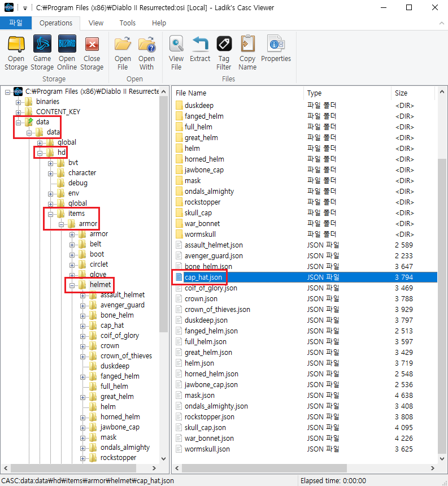Select war_bonnet.json in the file list

point(209,439)
